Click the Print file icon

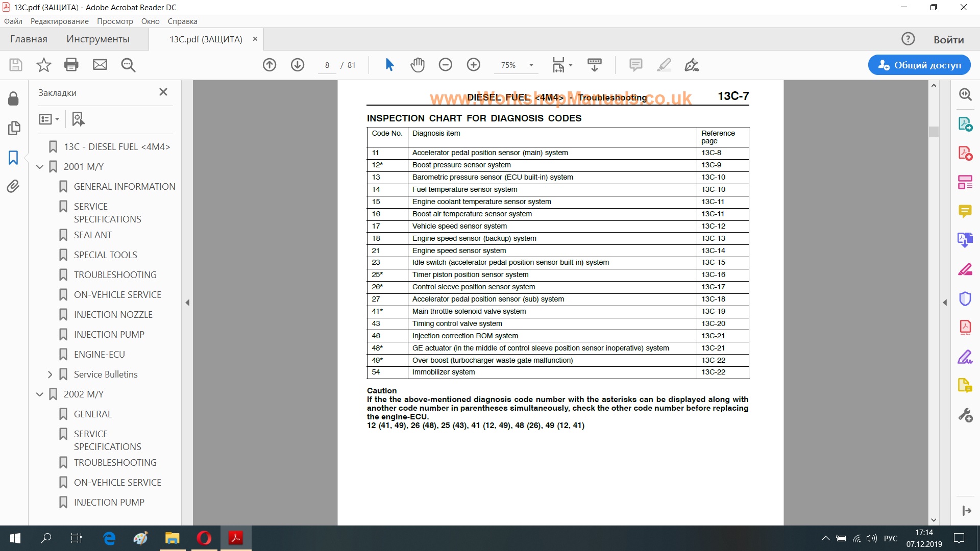click(71, 65)
